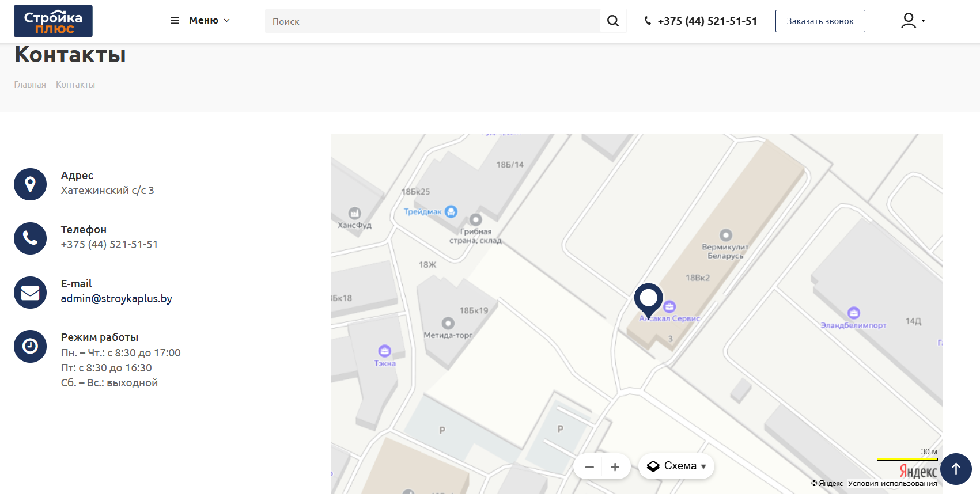Open Условия использования link
The height and width of the screenshot is (501, 980).
point(892,484)
